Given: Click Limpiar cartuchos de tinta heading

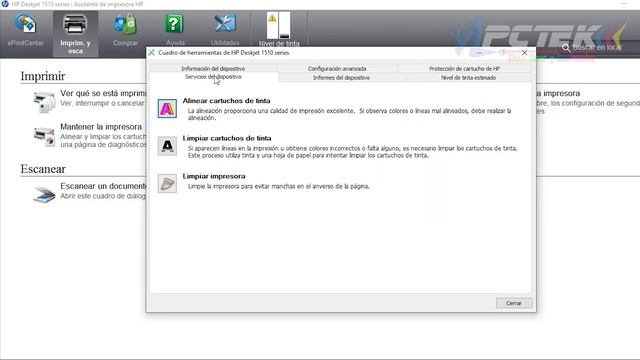Looking at the screenshot, I should pos(227,138).
